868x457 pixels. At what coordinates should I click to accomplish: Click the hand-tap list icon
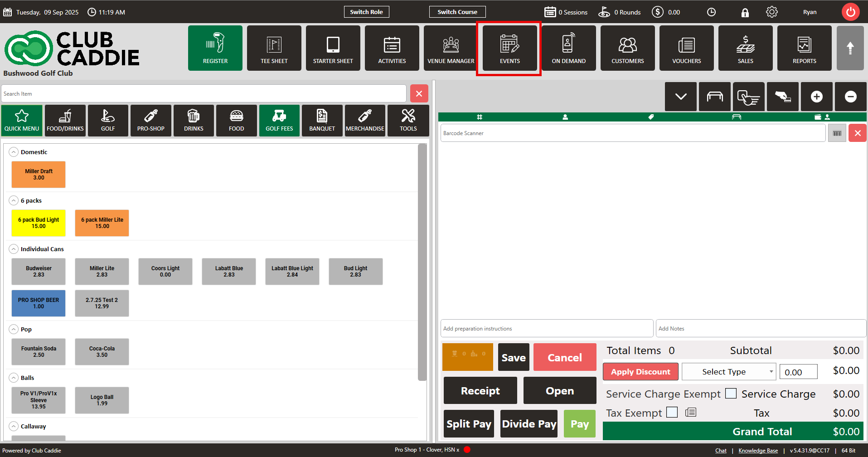[x=749, y=97]
